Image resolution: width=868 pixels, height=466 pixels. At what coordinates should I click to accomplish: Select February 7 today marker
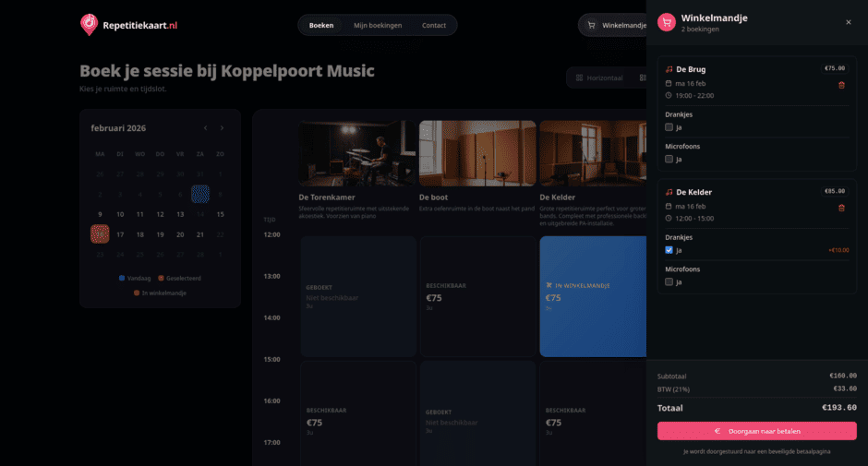(200, 195)
